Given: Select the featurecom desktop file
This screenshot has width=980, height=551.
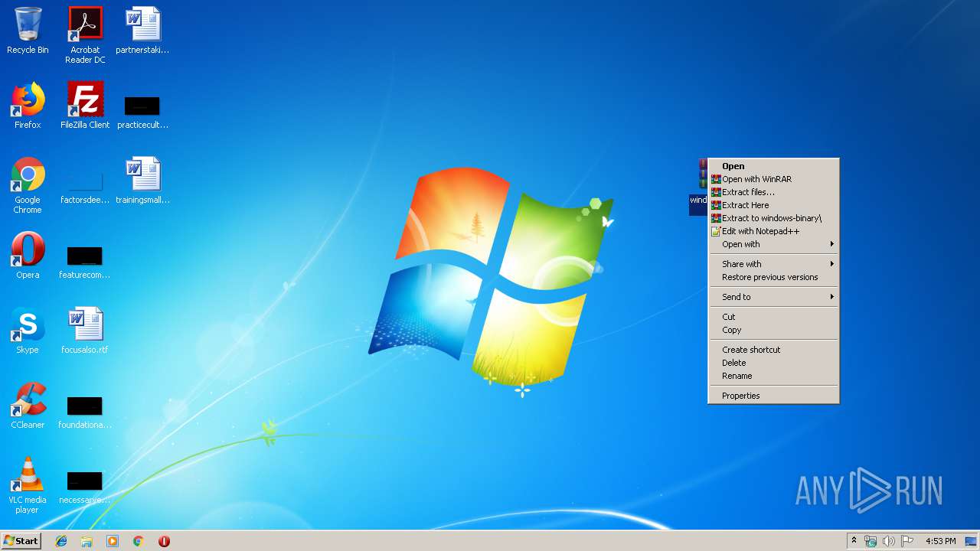Looking at the screenshot, I should [x=85, y=262].
